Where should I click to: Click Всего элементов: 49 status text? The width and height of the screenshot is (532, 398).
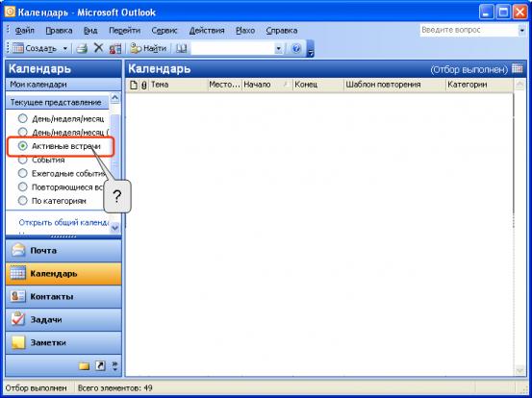115,387
